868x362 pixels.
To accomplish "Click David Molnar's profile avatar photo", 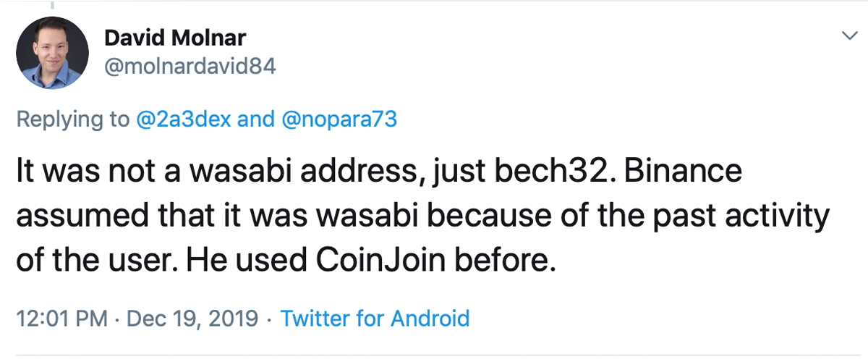I will coord(52,54).
